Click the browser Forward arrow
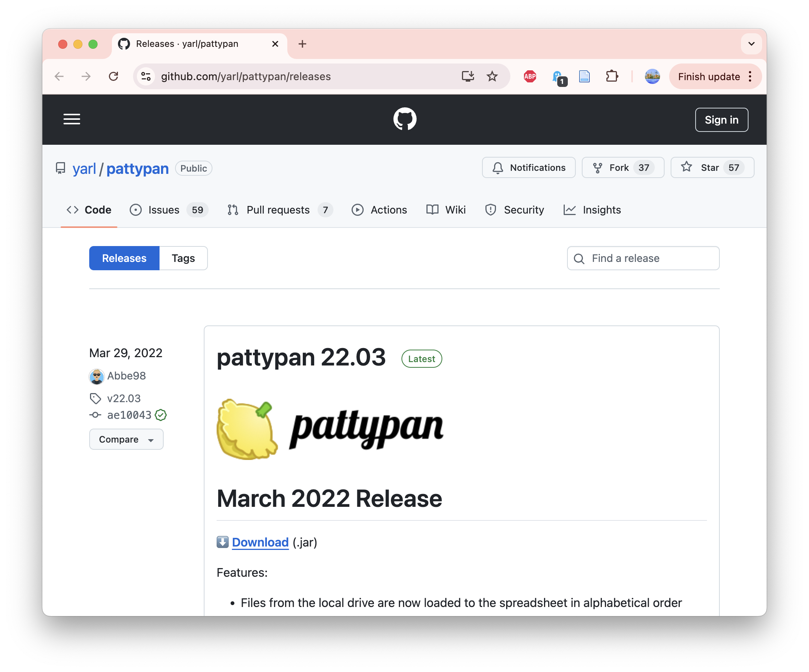 pos(86,77)
